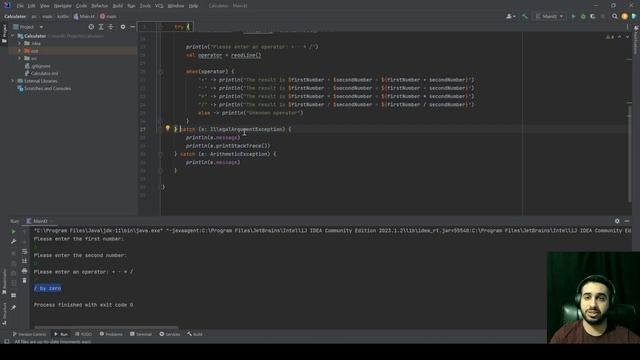The height and width of the screenshot is (360, 640).
Task: Open the VCS menu
Action: [x=159, y=6]
